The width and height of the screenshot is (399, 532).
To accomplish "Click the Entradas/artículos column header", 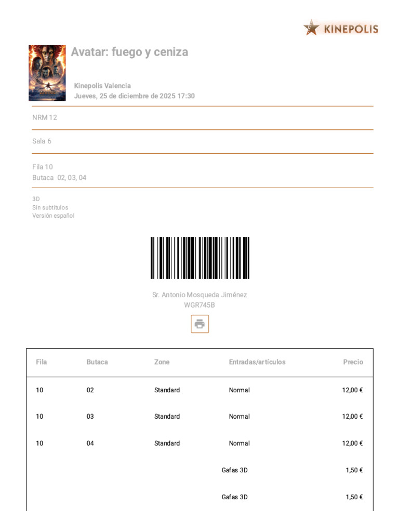I will [x=257, y=362].
